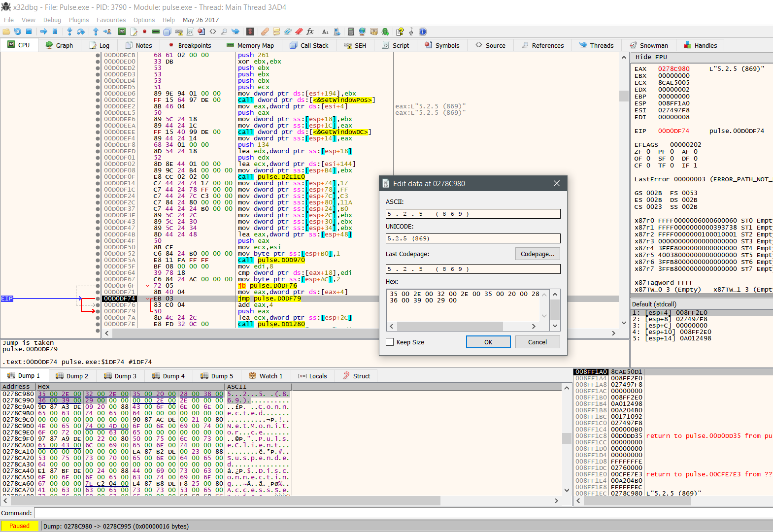Click the fx Functions toolbar icon
This screenshot has height=532, width=773.
[310, 32]
